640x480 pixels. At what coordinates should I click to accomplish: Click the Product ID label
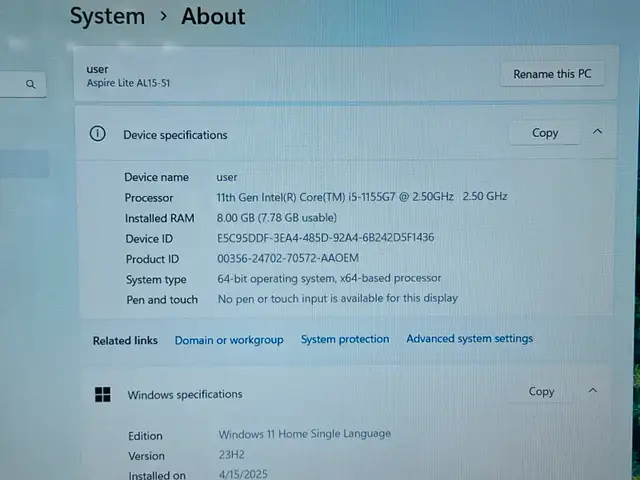click(152, 259)
